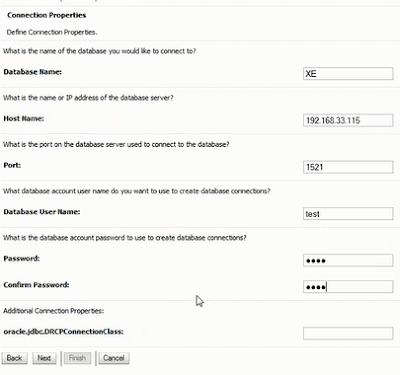This screenshot has height=375, width=400.
Task: Click the 'Password:' label
Action: point(21,258)
